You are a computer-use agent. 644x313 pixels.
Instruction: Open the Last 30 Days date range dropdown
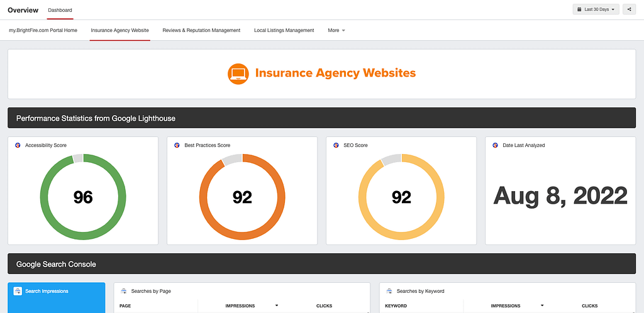point(596,9)
